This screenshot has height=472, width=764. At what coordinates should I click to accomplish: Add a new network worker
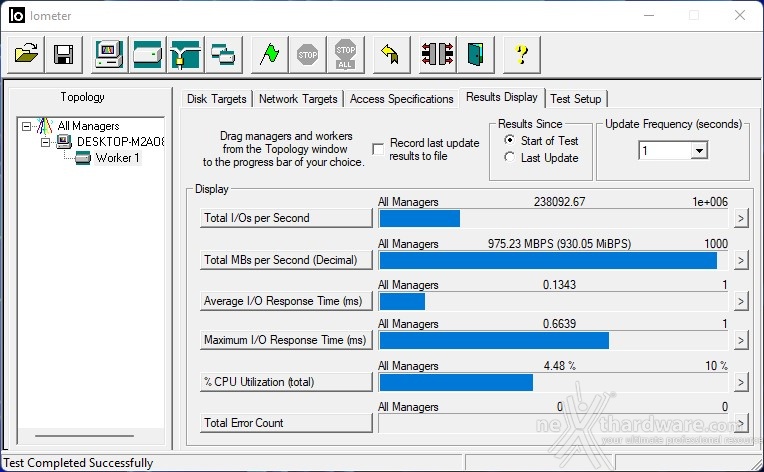[185, 55]
